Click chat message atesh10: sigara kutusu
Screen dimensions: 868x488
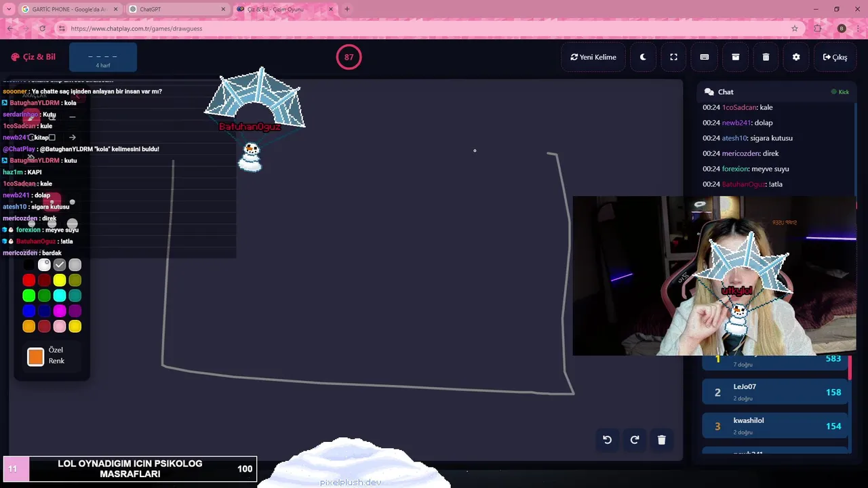pyautogui.click(x=747, y=138)
